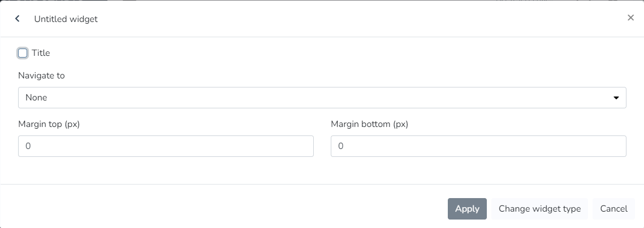644x228 pixels.
Task: Click the Title checkbox label text
Action: tap(41, 53)
